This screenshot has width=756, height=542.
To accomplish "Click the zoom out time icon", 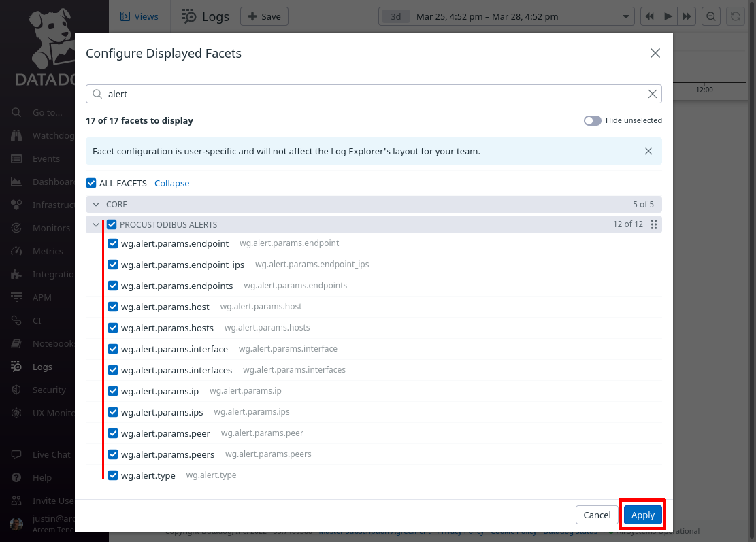I will 710,16.
